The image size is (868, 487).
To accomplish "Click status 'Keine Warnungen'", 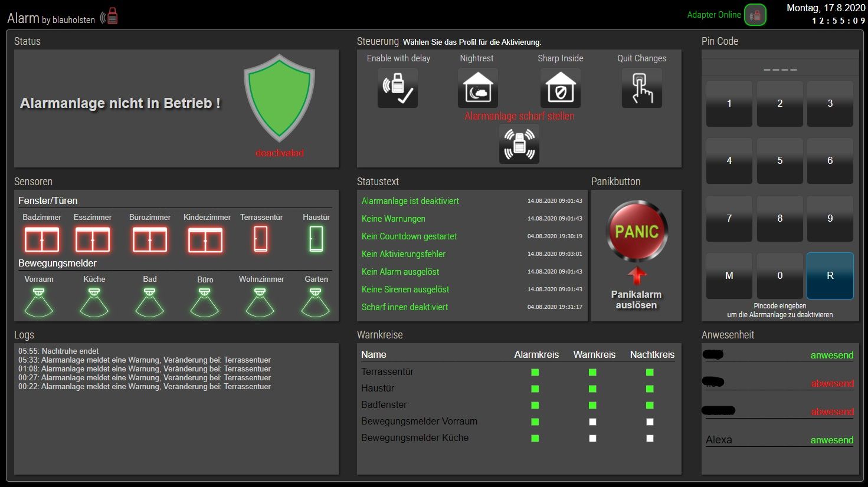I will tap(394, 219).
